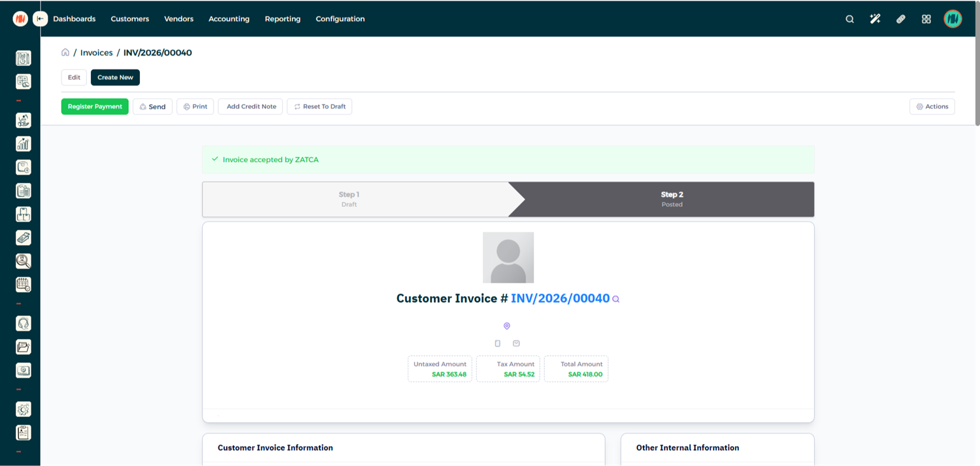Click the home icon in breadcrumb
The height and width of the screenshot is (466, 980).
click(65, 52)
